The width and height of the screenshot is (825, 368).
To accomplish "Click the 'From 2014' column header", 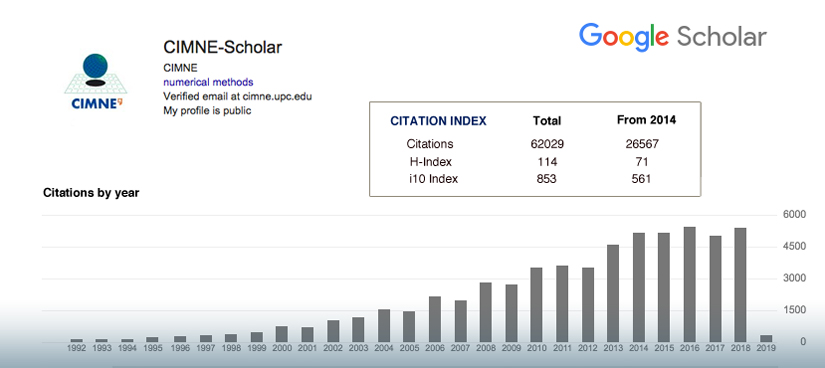I will click(x=646, y=120).
